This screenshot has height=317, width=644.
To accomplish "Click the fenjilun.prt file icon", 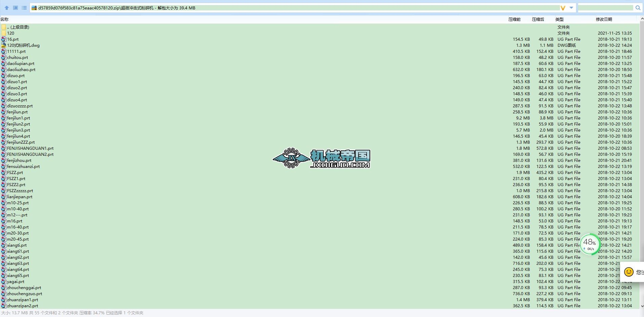I will coord(4,112).
